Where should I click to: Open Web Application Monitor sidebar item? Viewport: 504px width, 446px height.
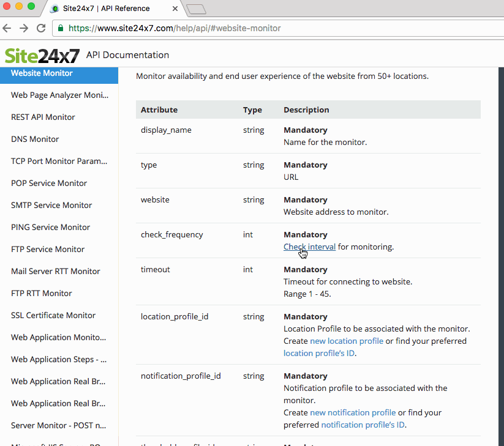(58, 338)
